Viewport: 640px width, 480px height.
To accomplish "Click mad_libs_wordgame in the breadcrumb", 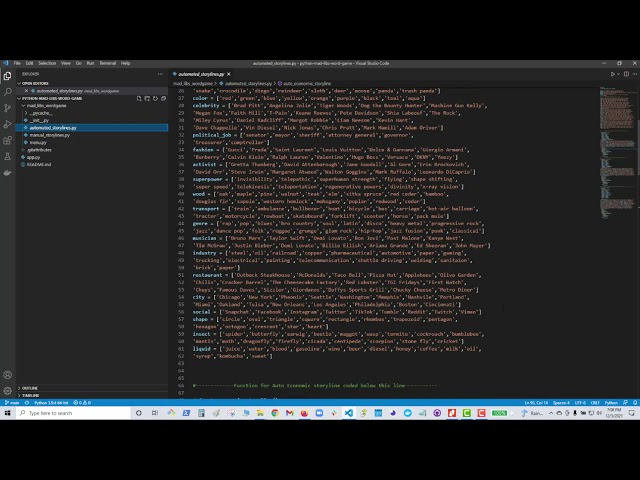I will (x=193, y=83).
